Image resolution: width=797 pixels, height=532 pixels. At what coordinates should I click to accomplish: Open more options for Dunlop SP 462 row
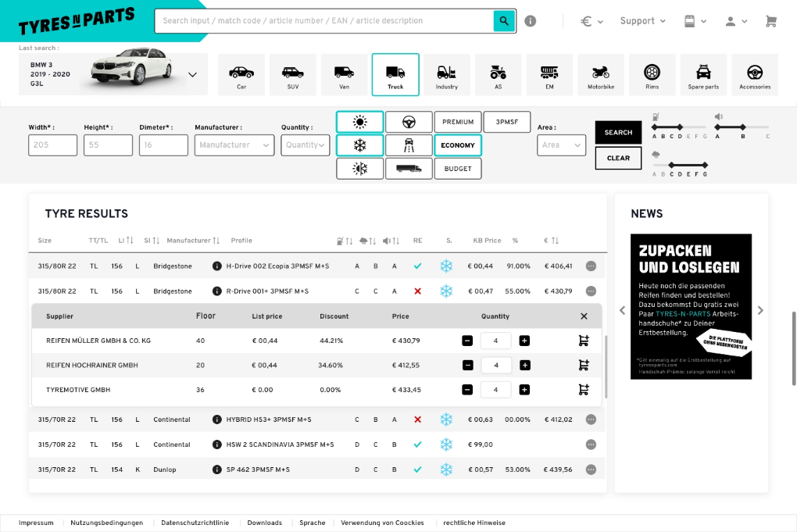point(591,470)
